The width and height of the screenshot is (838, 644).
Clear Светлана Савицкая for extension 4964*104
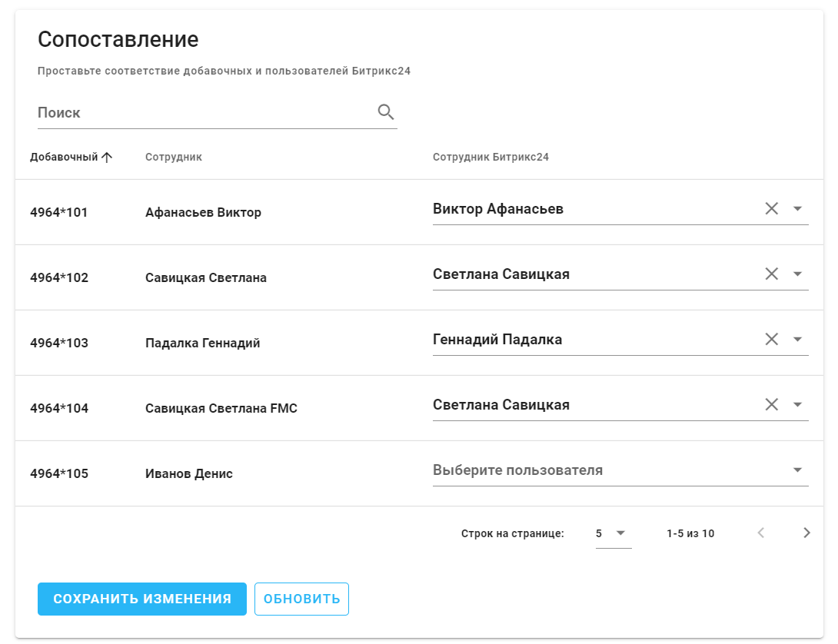click(x=772, y=404)
